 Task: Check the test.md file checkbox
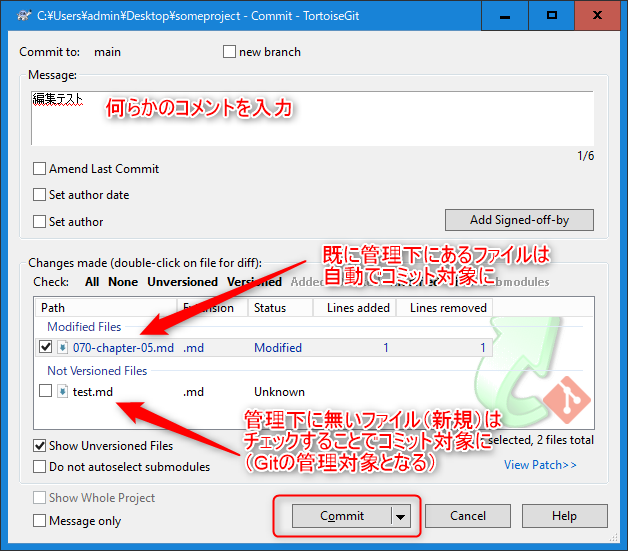click(x=45, y=392)
